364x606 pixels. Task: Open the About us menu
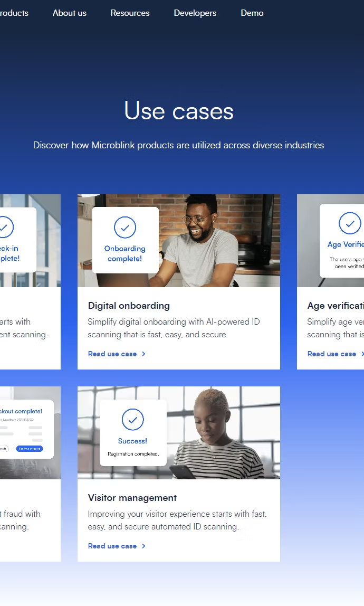70,13
